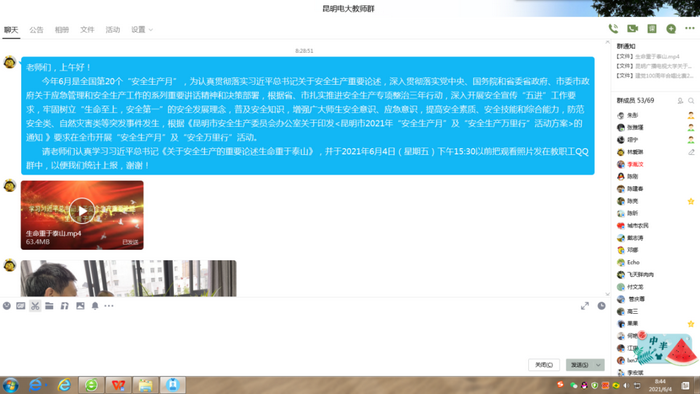Open Internet Explorer from the taskbar

coord(64,385)
